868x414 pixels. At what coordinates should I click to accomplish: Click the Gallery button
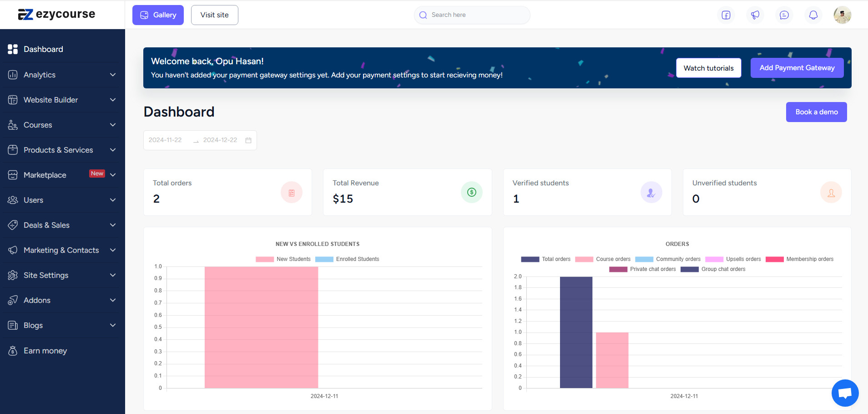click(158, 15)
